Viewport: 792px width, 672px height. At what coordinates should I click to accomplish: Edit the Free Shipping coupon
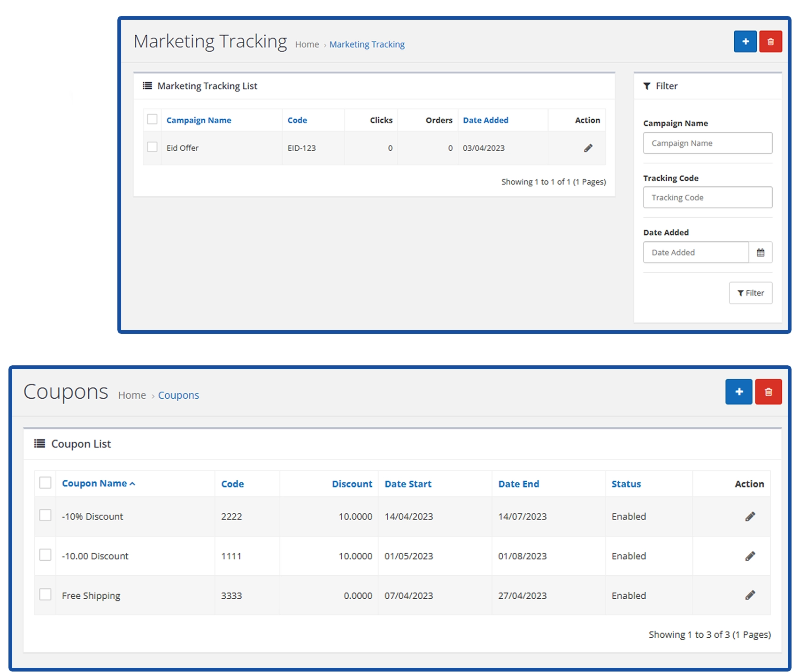coord(750,595)
